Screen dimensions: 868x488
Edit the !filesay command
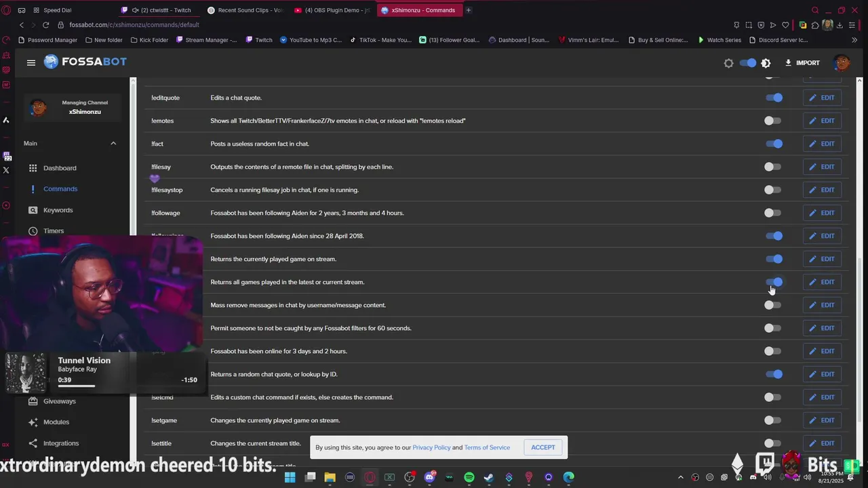pos(822,167)
